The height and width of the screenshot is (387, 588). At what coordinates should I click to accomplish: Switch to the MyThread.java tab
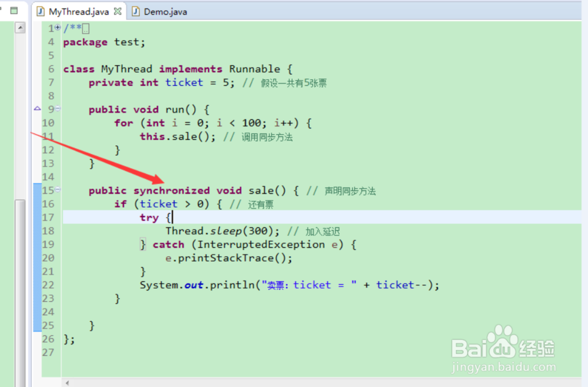(x=79, y=12)
